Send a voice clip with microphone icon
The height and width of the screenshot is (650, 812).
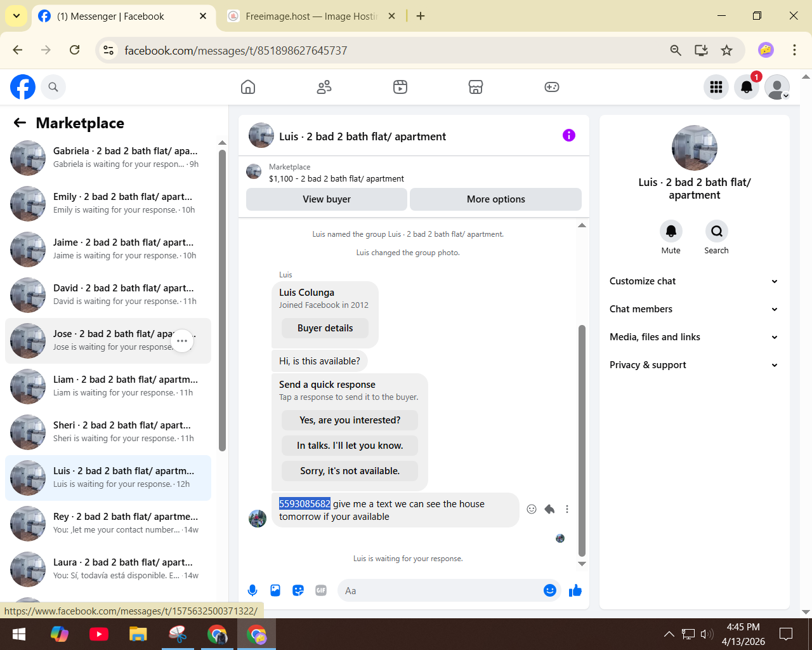point(252,591)
